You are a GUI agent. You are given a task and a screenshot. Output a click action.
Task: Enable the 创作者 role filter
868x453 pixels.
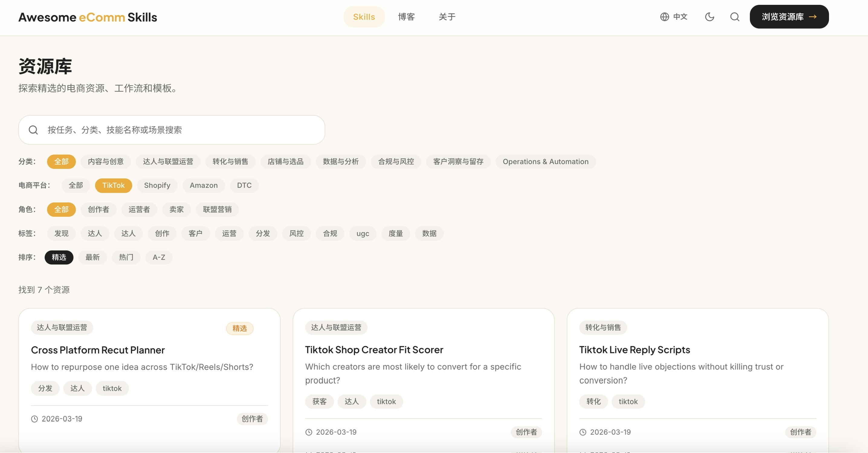pyautogui.click(x=98, y=210)
